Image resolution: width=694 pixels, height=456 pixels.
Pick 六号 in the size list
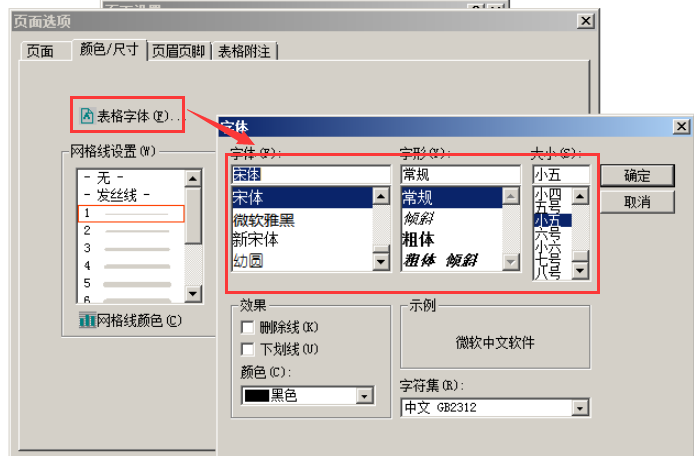point(547,233)
